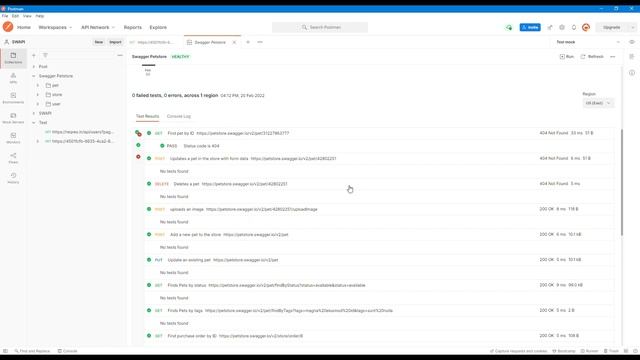Switch to the Console Log tab
Viewport: 640px width, 360px height.
[x=179, y=116]
